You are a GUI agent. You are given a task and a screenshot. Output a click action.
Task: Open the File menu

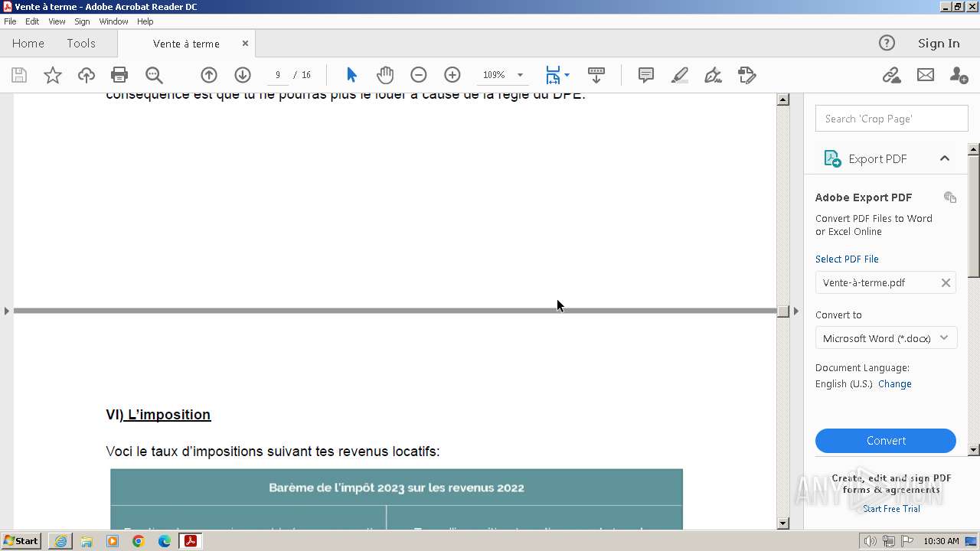point(10,21)
